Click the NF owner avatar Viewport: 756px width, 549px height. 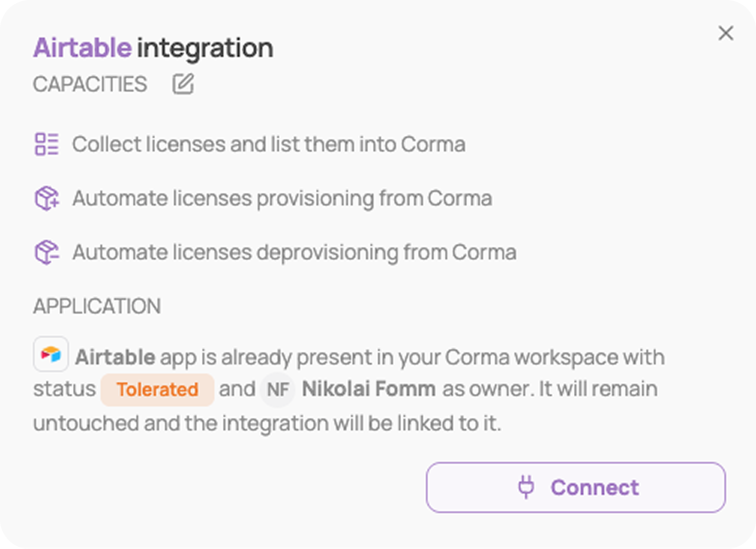278,389
